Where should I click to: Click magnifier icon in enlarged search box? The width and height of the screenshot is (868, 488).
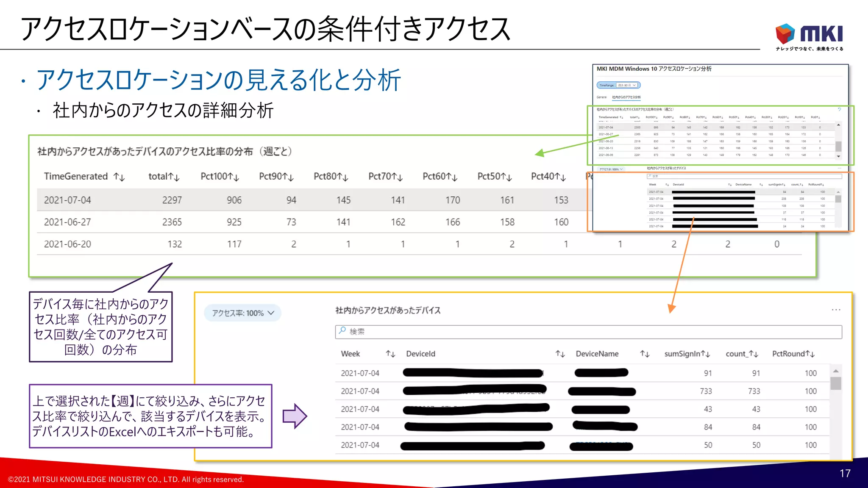pos(342,331)
